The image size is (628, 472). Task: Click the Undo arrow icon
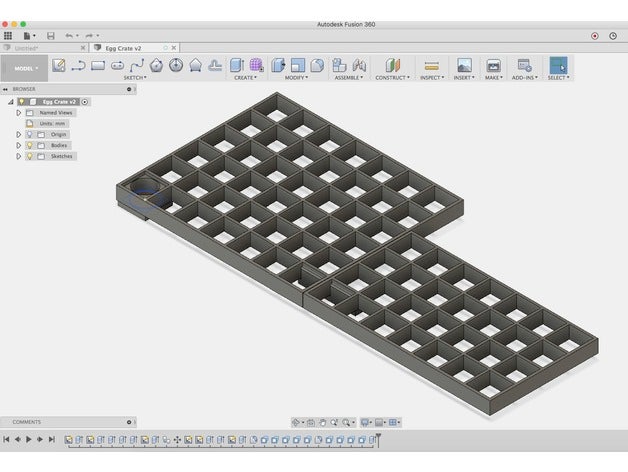click(x=69, y=35)
